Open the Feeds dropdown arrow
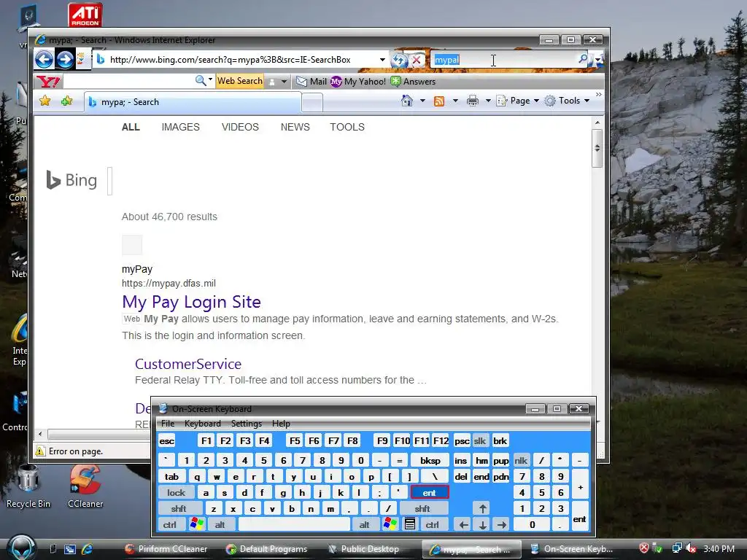747x560 pixels. coord(455,101)
